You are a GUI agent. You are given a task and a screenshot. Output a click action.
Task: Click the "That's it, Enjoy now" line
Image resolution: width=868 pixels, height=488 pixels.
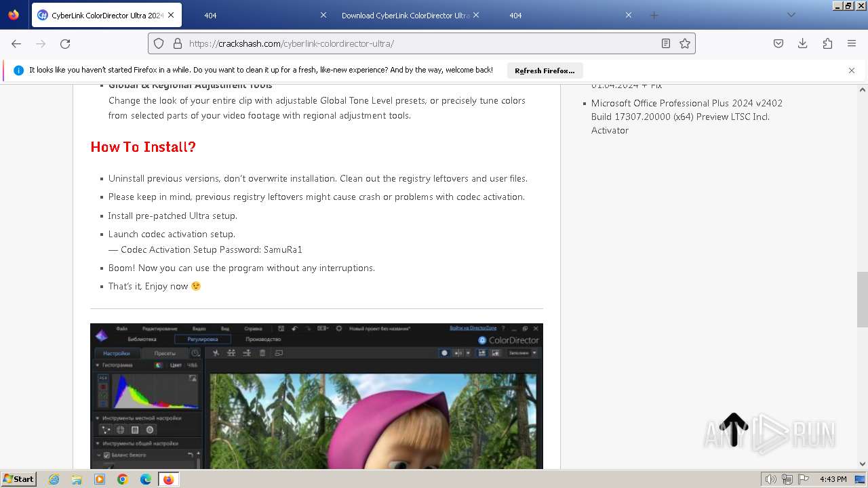[155, 286]
